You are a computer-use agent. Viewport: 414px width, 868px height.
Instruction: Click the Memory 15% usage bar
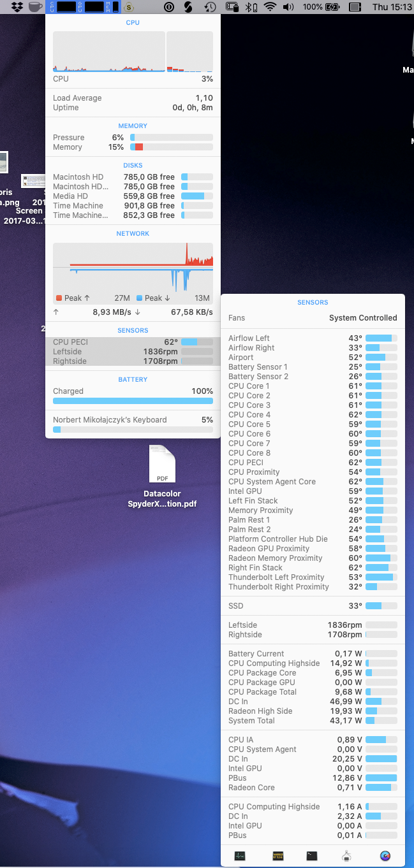(x=172, y=147)
